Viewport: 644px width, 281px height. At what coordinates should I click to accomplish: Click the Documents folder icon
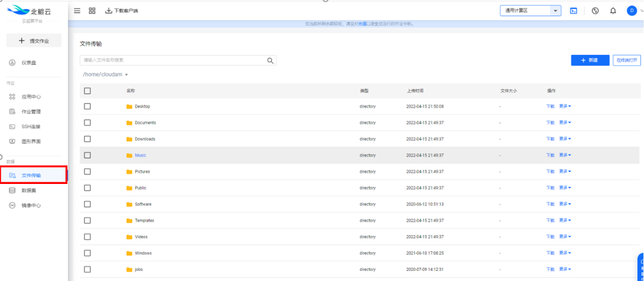point(129,123)
